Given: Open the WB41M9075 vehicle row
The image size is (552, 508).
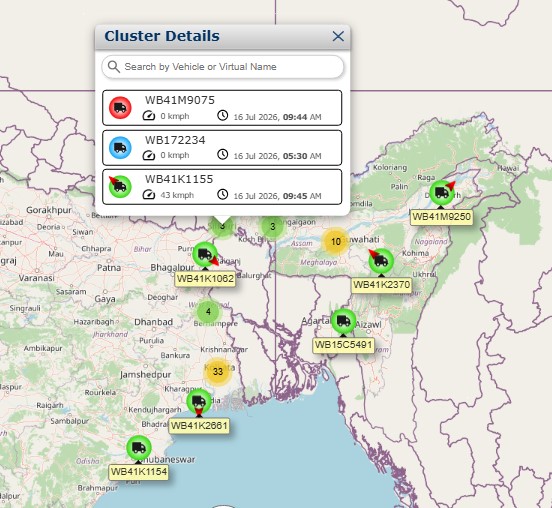Looking at the screenshot, I should pyautogui.click(x=222, y=108).
